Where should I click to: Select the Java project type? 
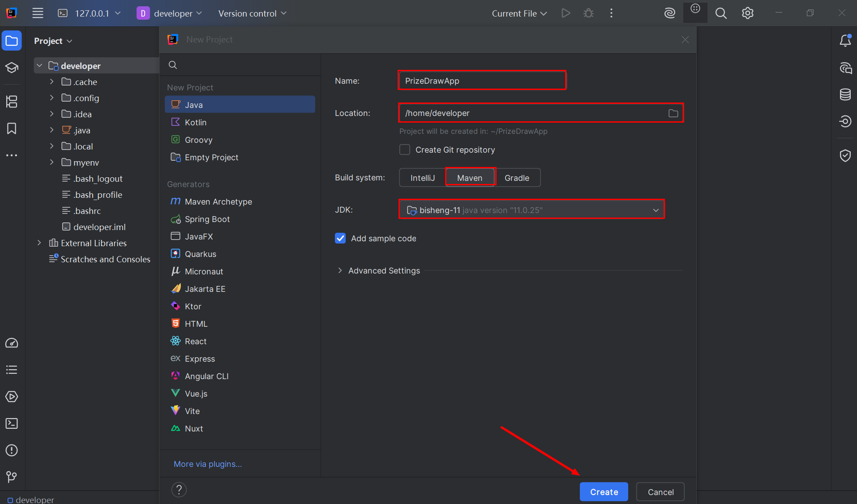pos(240,105)
